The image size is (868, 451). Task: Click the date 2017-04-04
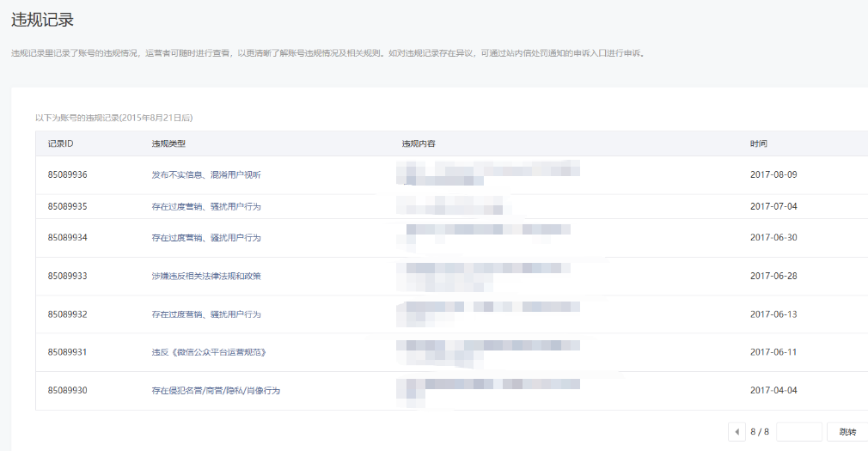(x=773, y=390)
